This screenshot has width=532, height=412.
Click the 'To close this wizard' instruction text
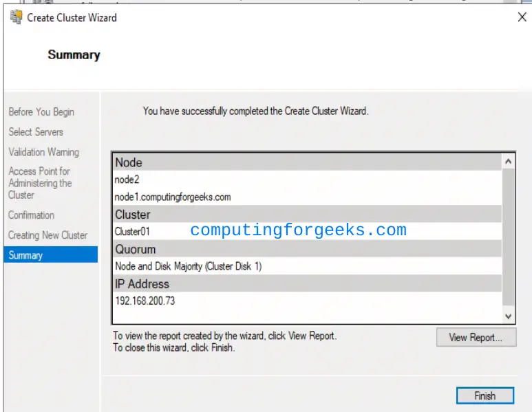173,347
